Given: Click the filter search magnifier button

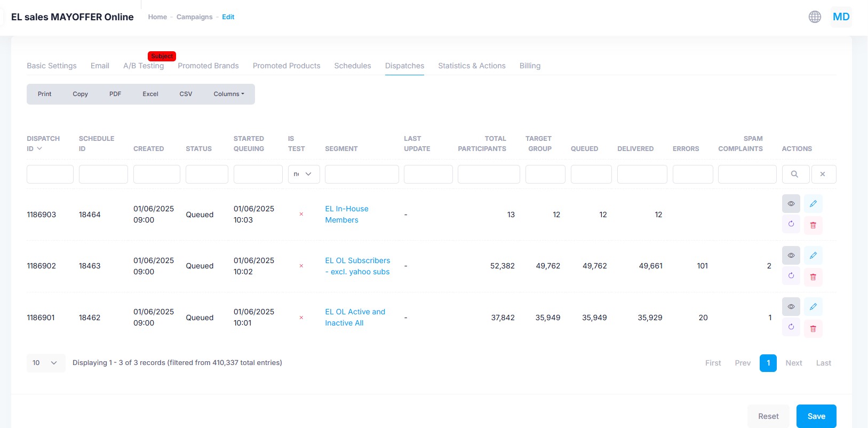Looking at the screenshot, I should (x=794, y=174).
